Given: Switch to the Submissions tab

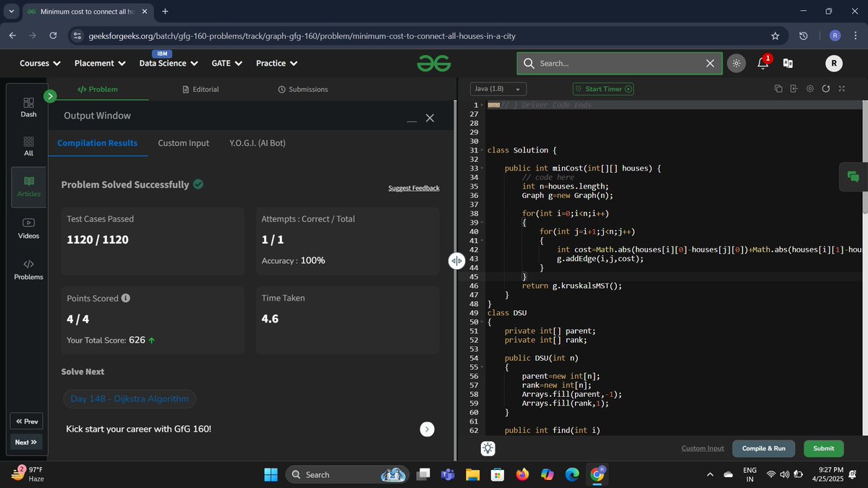Looking at the screenshot, I should coord(303,89).
